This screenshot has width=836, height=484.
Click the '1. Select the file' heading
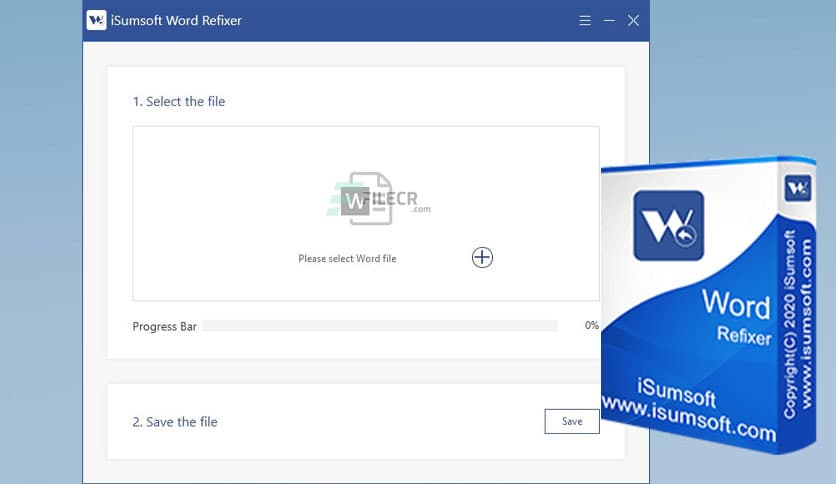click(x=179, y=101)
